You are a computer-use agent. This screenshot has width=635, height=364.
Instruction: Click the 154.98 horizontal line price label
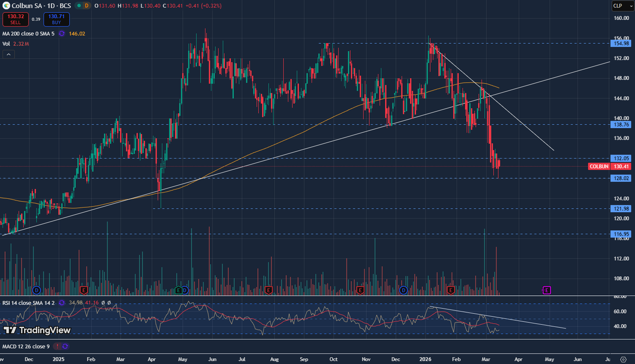point(621,43)
